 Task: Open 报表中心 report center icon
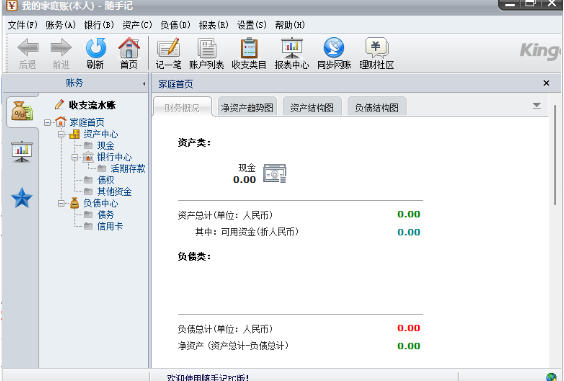292,47
